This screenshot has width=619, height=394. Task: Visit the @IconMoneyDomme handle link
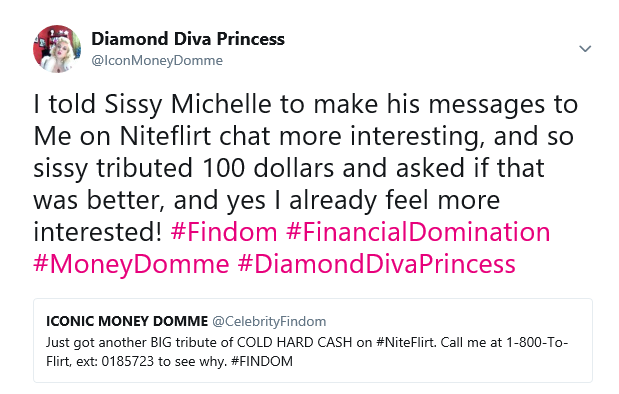[157, 60]
